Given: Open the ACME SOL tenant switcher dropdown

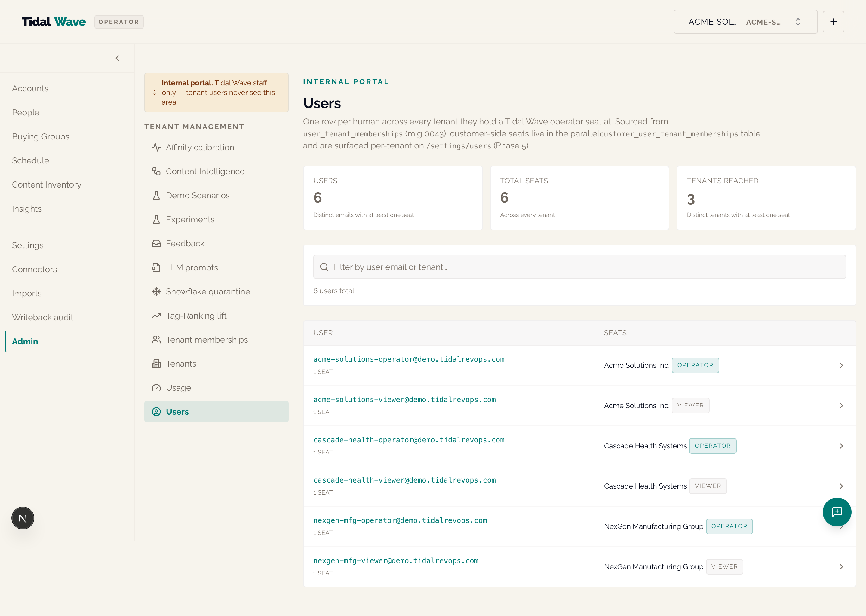Looking at the screenshot, I should (x=745, y=22).
